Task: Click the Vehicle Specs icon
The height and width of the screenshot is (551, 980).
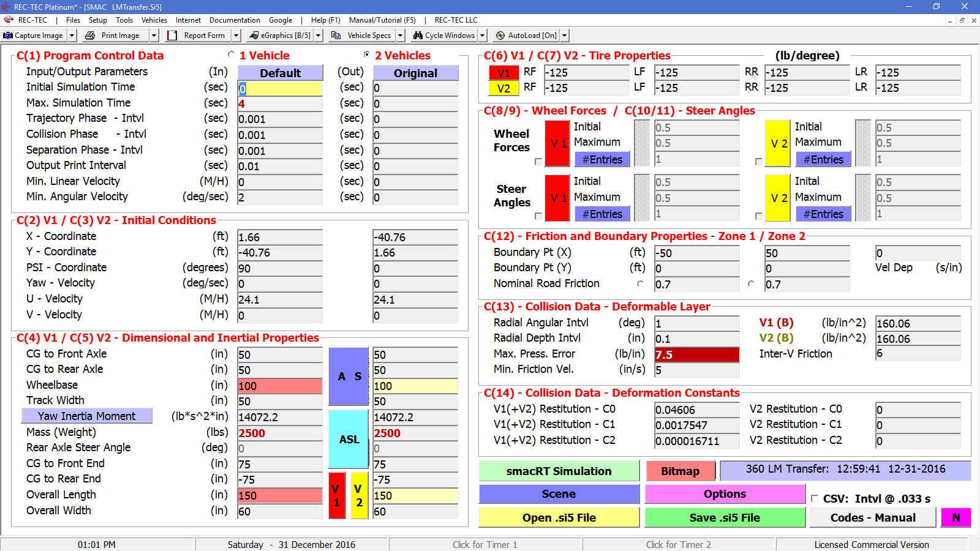Action: tap(336, 36)
